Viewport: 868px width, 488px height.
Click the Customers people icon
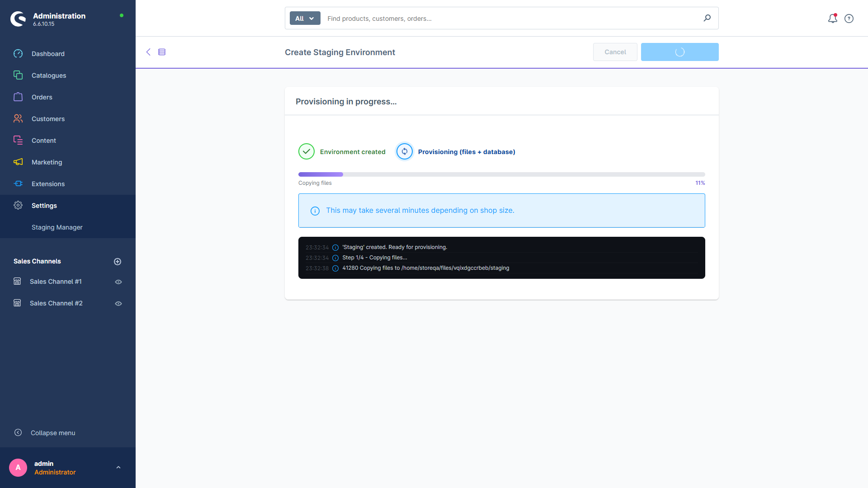(18, 119)
